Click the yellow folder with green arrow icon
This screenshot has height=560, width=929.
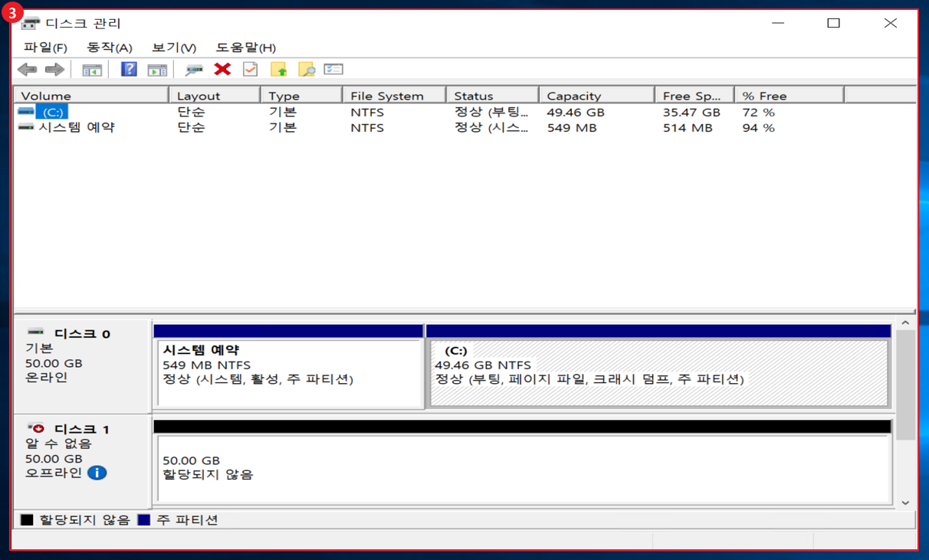(278, 70)
